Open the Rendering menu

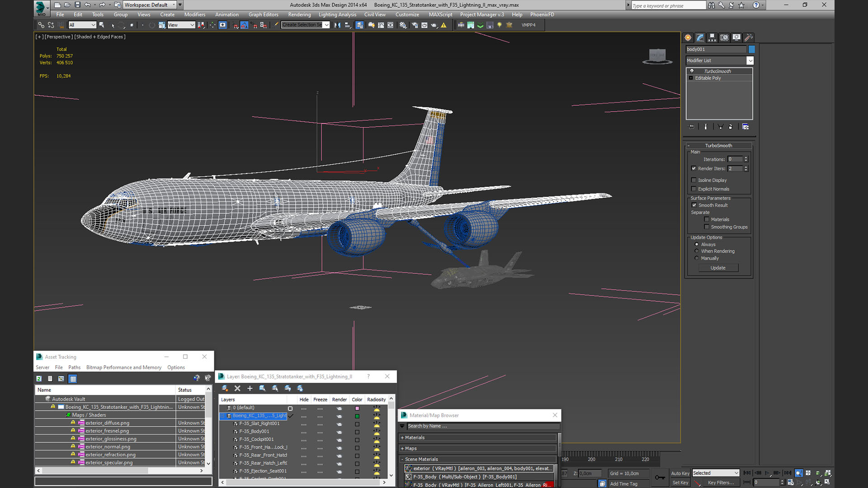click(299, 14)
